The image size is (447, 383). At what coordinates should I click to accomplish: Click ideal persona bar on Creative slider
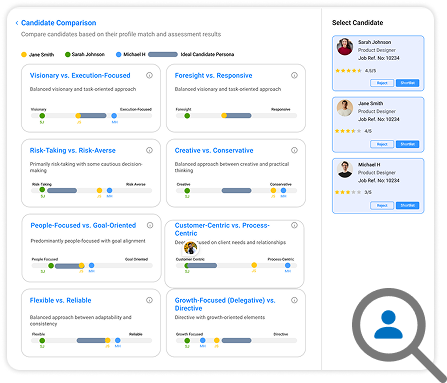pos(236,190)
